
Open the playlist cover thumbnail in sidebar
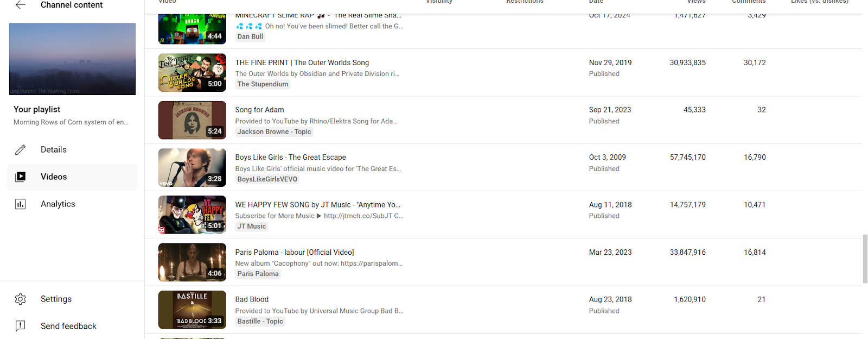tap(72, 59)
